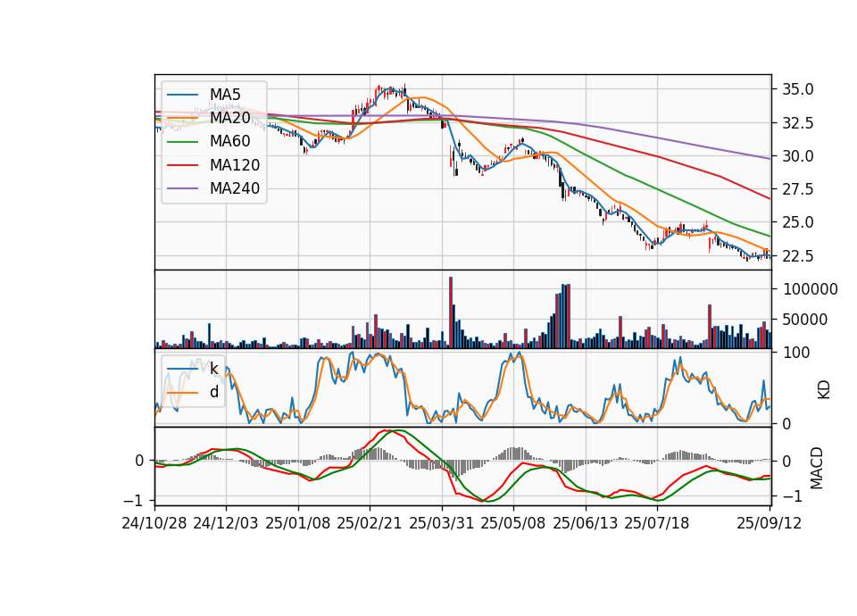This screenshot has width=857, height=616.
Task: Click the 25/02/21 date label
Action: click(370, 523)
